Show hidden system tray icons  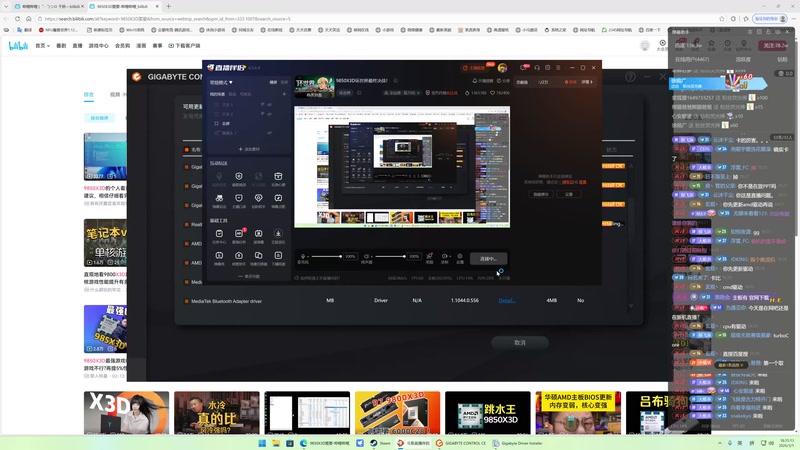pos(720,443)
